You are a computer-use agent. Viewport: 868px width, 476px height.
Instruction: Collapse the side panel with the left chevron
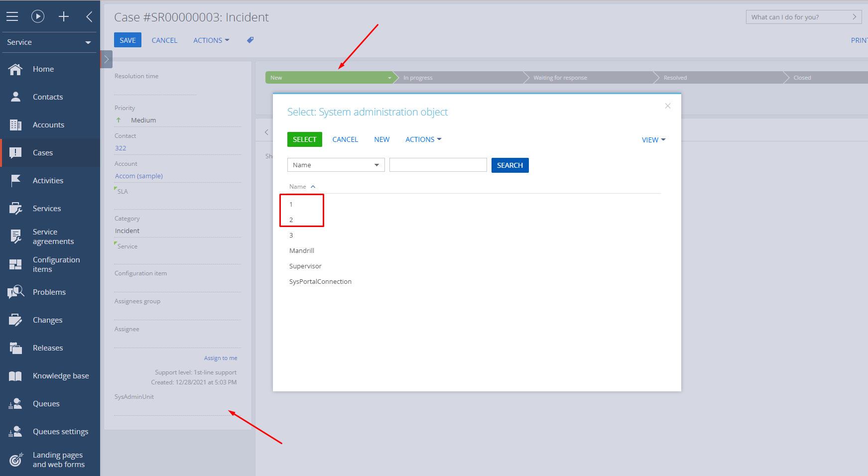click(89, 16)
